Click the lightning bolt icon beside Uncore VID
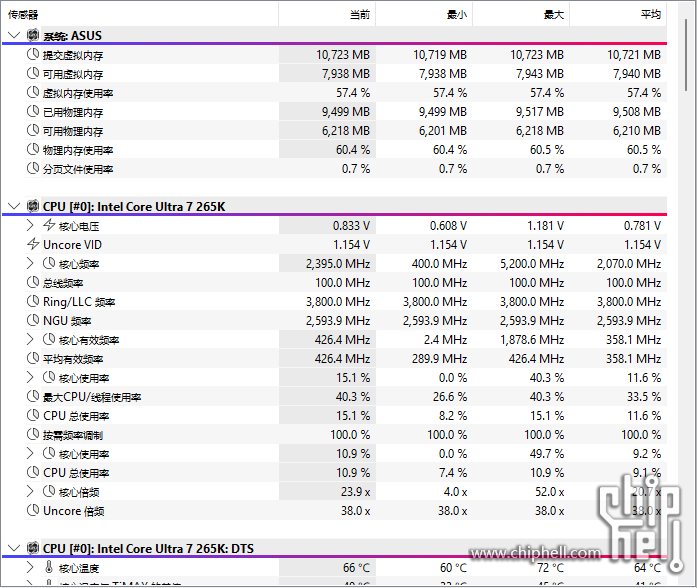This screenshot has height=588, width=697. (33, 244)
